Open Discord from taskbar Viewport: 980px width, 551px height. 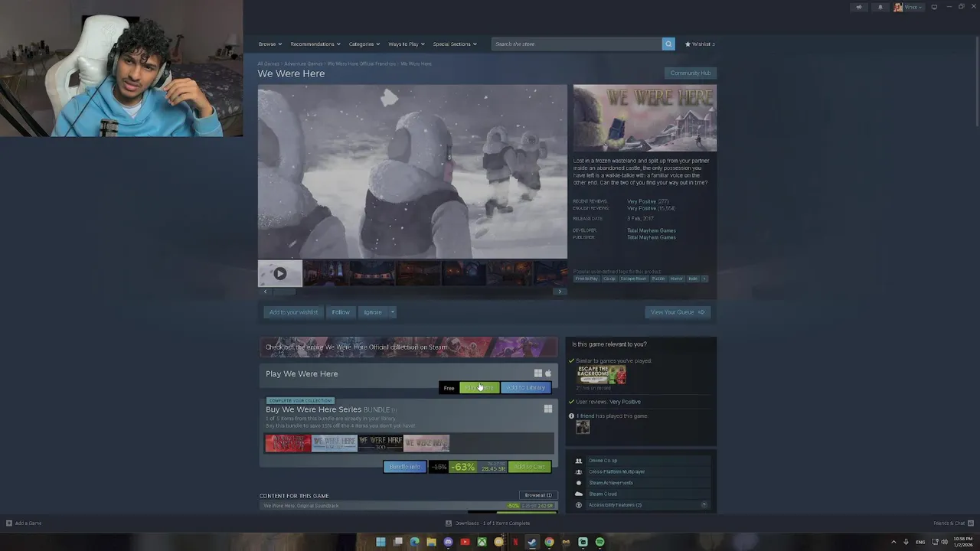coord(448,542)
